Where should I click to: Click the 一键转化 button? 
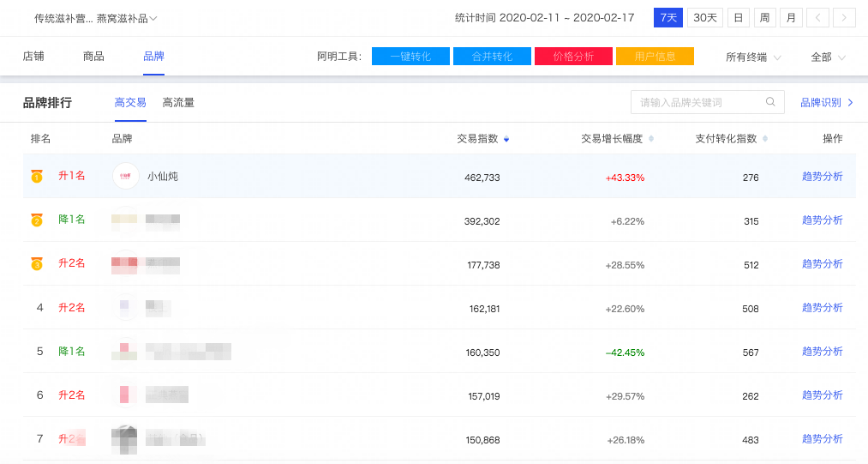(x=410, y=57)
